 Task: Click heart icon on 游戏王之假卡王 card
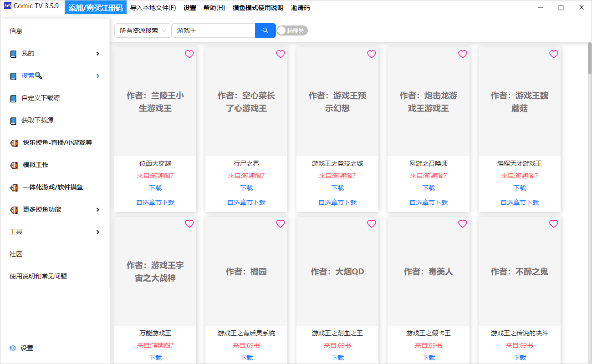click(463, 224)
